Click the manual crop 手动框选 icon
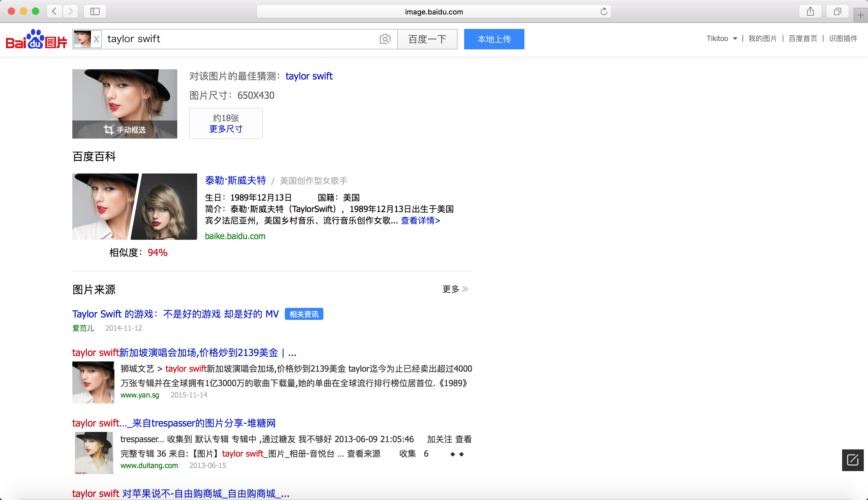The width and height of the screenshot is (868, 500). [108, 130]
